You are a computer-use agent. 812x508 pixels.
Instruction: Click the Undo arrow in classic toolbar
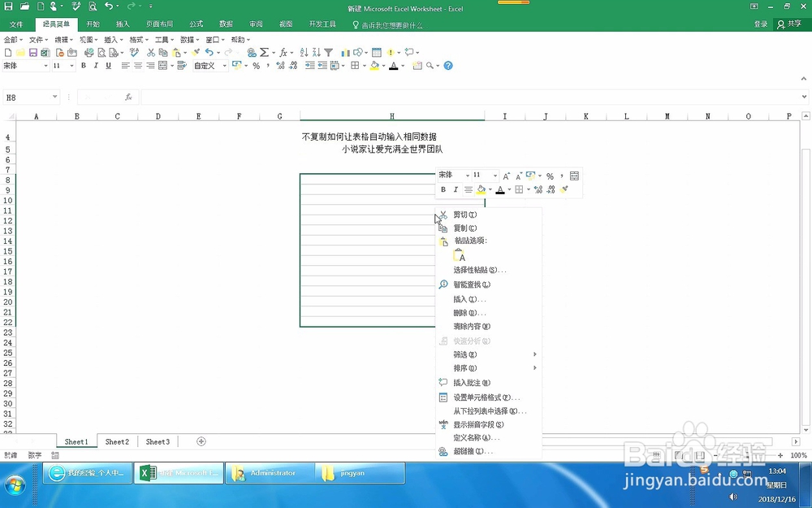point(209,52)
